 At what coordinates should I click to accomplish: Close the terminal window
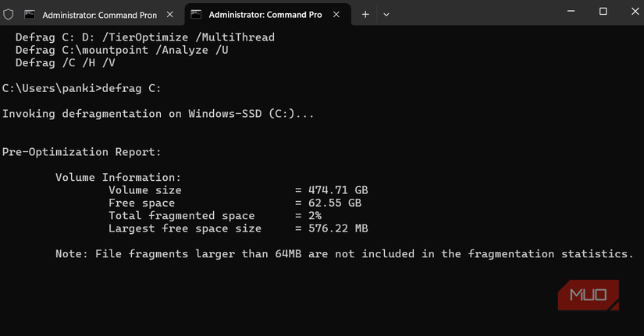[630, 12]
